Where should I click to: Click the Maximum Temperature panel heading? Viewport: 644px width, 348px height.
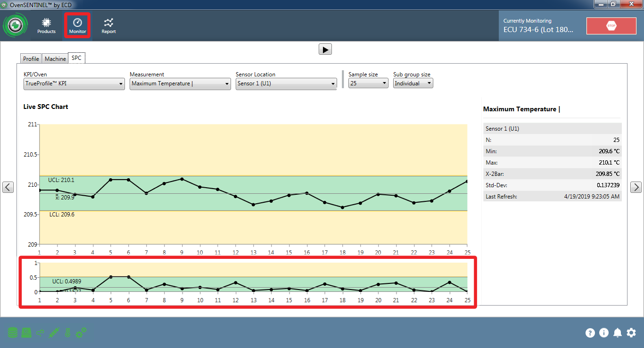521,109
